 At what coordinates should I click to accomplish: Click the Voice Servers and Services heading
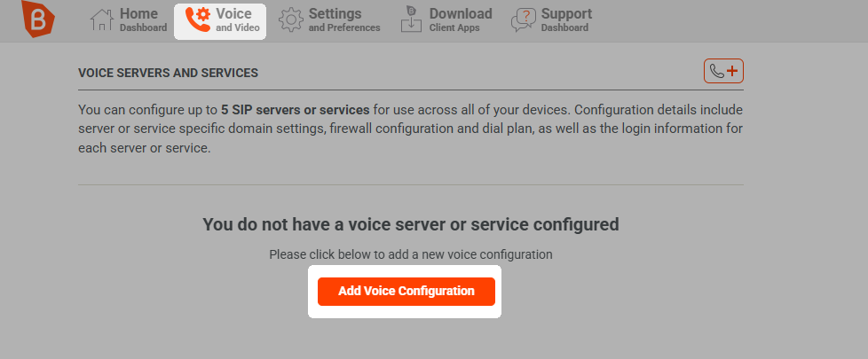169,73
